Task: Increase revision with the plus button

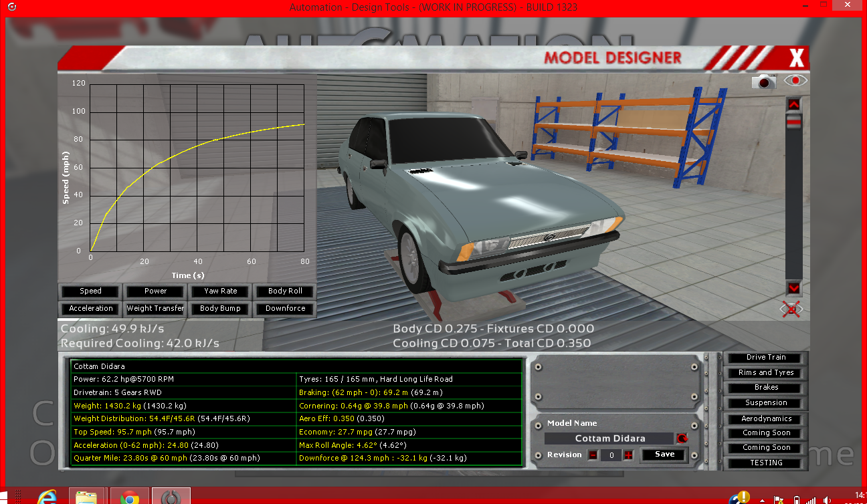Action: [628, 455]
